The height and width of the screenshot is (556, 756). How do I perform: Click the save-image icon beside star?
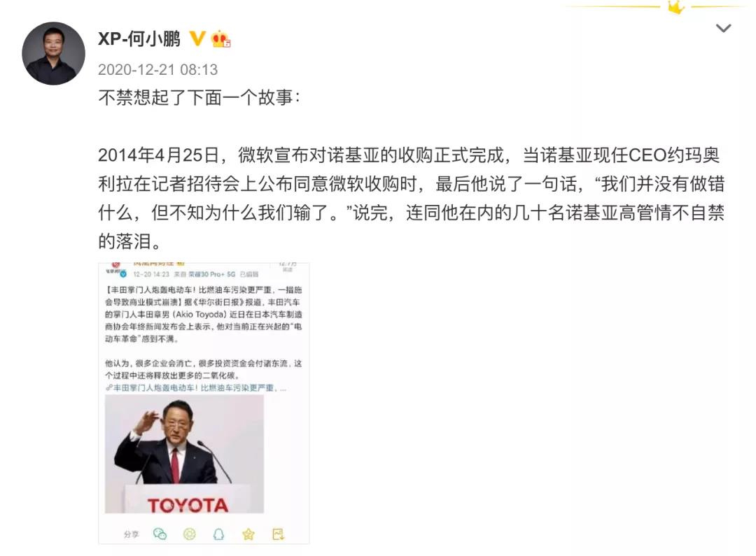[278, 534]
